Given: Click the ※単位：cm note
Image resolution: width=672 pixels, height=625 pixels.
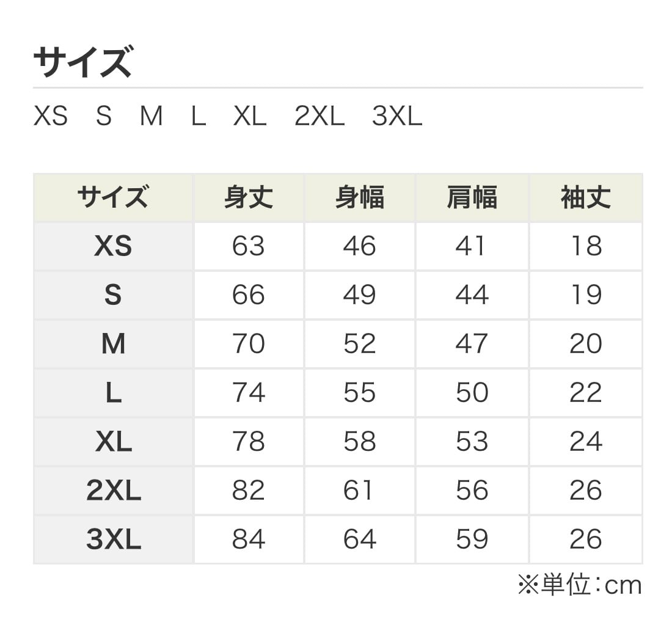Looking at the screenshot, I should pos(579,585).
